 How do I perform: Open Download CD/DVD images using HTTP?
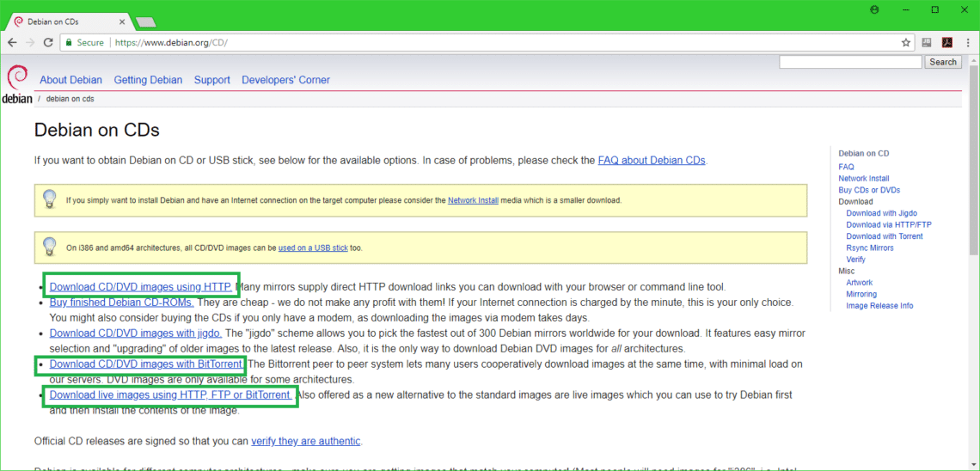click(141, 287)
